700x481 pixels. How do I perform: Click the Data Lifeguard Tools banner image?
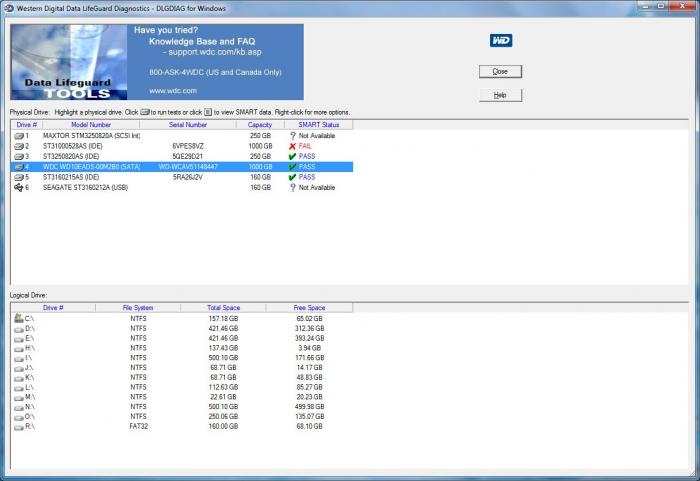pyautogui.click(x=69, y=62)
